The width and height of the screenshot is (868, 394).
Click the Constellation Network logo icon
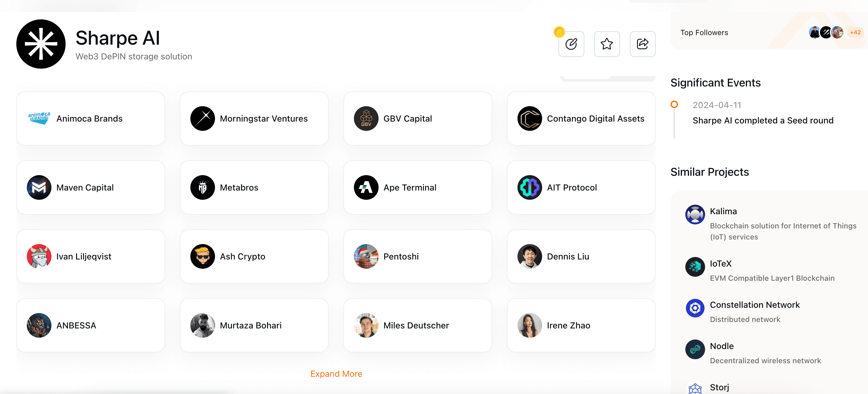(695, 308)
